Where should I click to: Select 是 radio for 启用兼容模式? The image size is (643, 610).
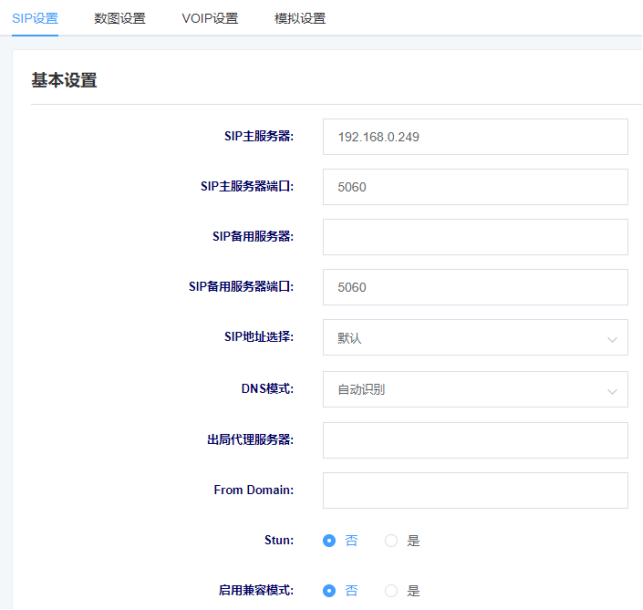coord(391,591)
